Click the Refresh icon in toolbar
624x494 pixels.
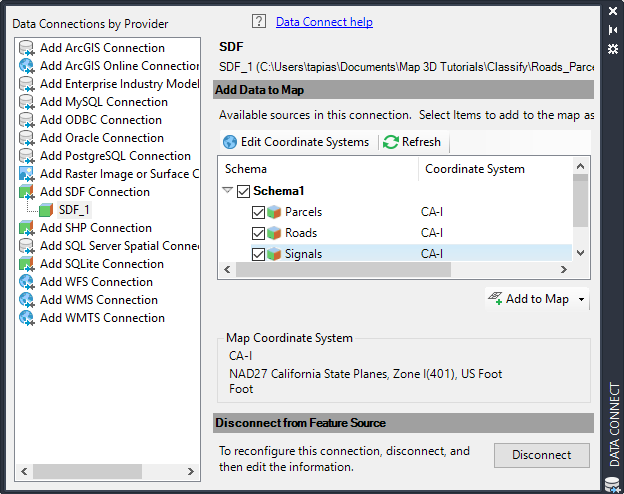[x=391, y=142]
